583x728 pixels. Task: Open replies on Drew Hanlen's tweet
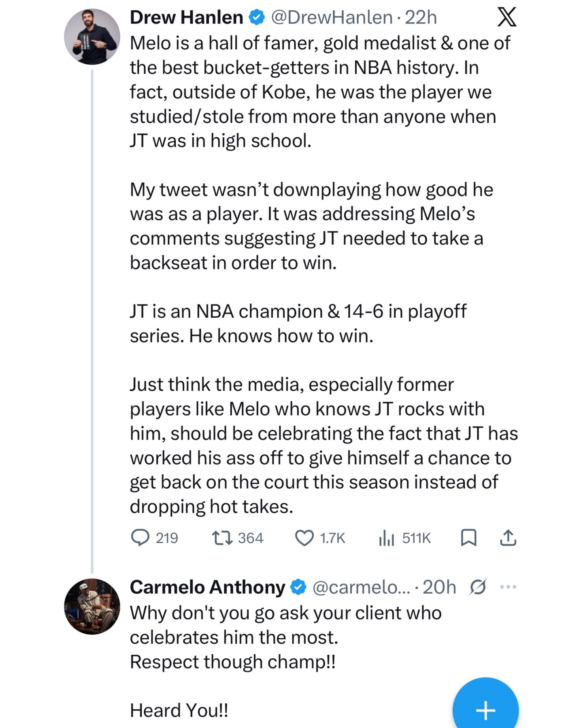point(140,538)
